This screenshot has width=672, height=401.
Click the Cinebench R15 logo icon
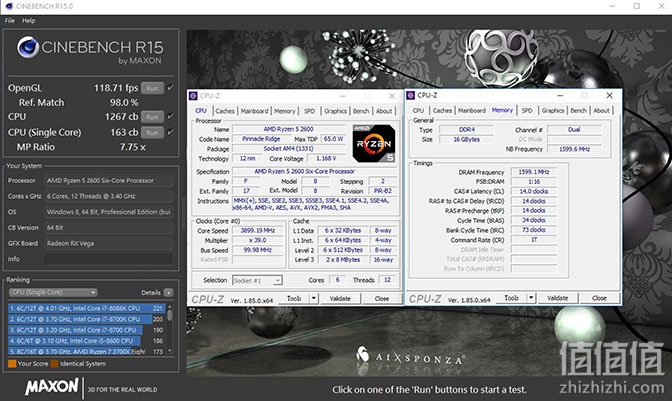coord(28,47)
